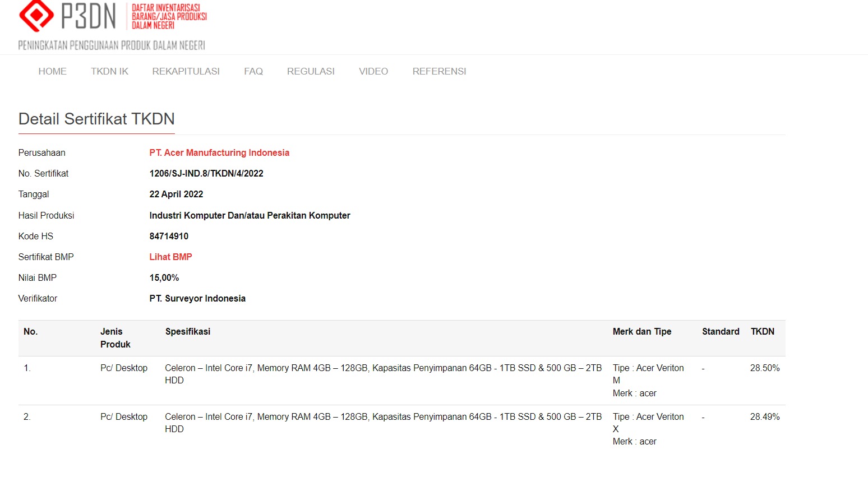Click the date 22 April 2022
The width and height of the screenshot is (868, 477).
click(176, 194)
